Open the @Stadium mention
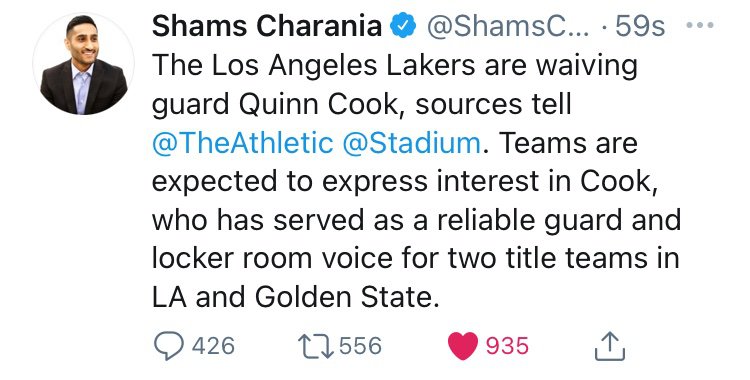The image size is (750, 380). pyautogui.click(x=412, y=143)
